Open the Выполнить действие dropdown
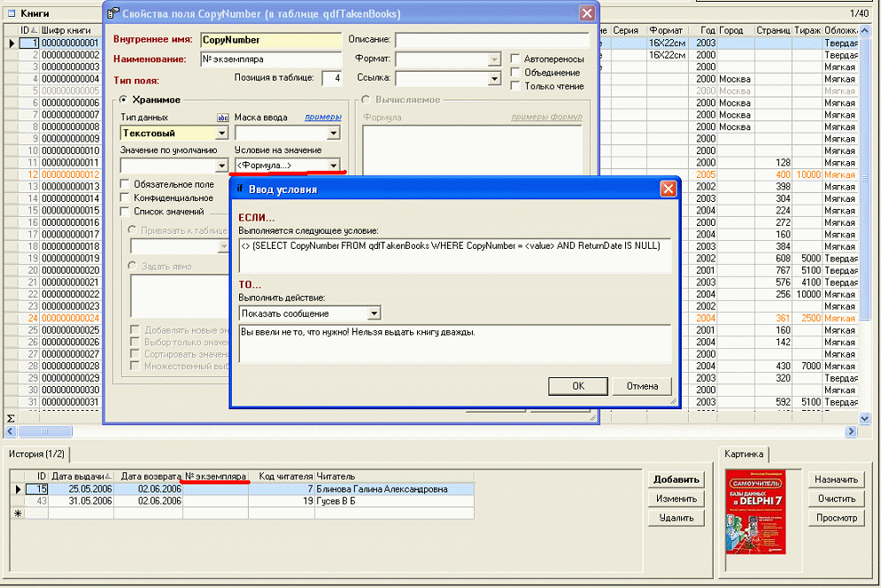The width and height of the screenshot is (881, 588). [375, 313]
